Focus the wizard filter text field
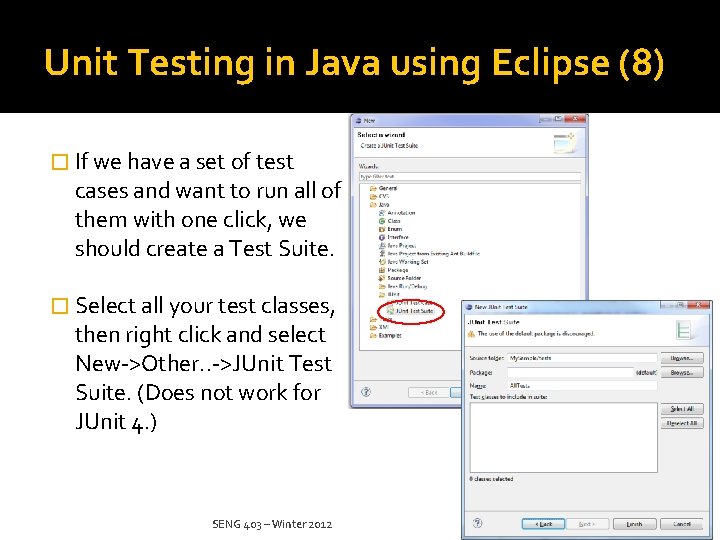Viewport: 720px width, 540px height. pyautogui.click(x=470, y=177)
